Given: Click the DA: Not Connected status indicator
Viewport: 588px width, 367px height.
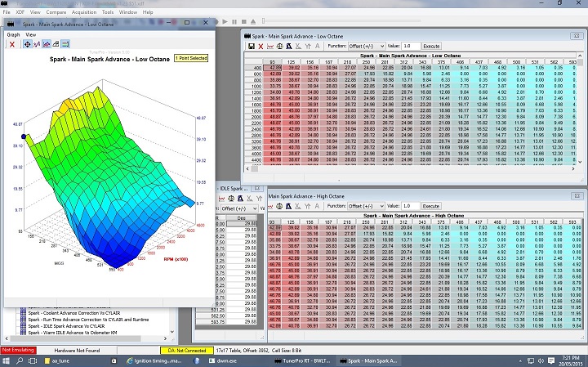Looking at the screenshot, I should pyautogui.click(x=187, y=351).
